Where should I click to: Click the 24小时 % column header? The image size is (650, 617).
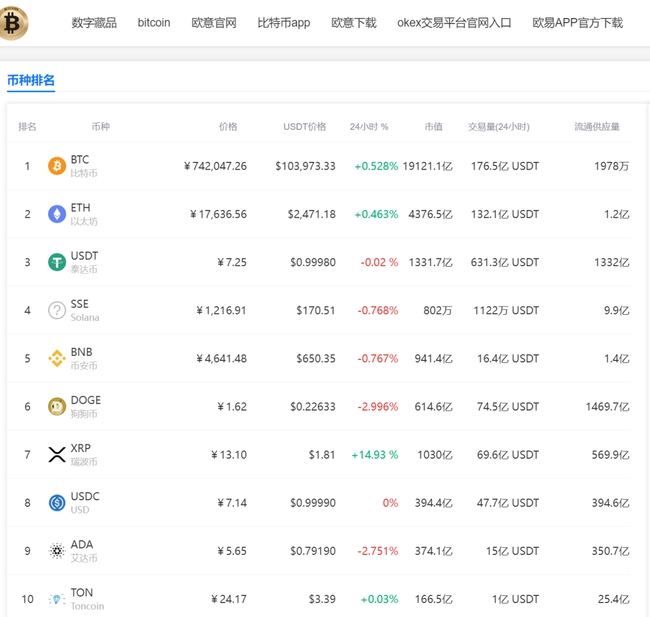[x=369, y=126]
